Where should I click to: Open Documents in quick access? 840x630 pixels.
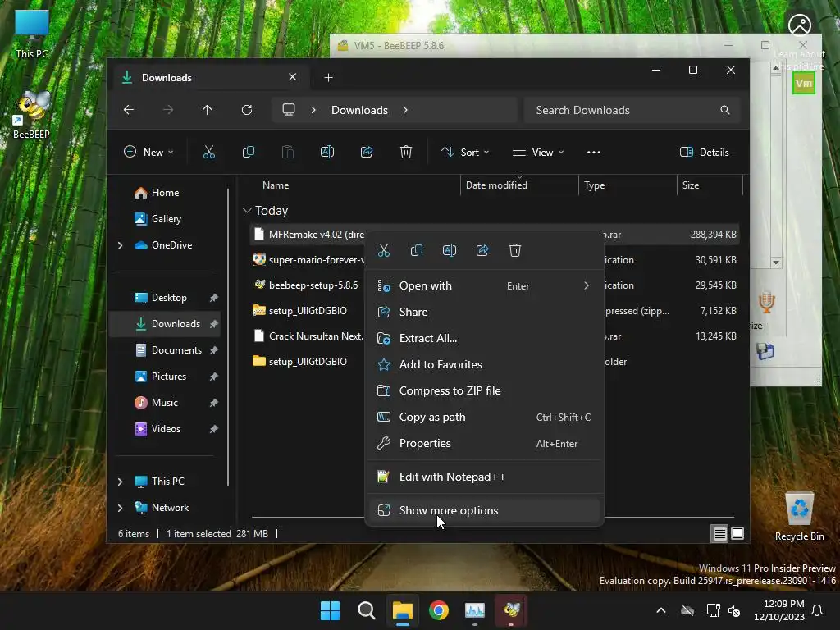point(176,350)
